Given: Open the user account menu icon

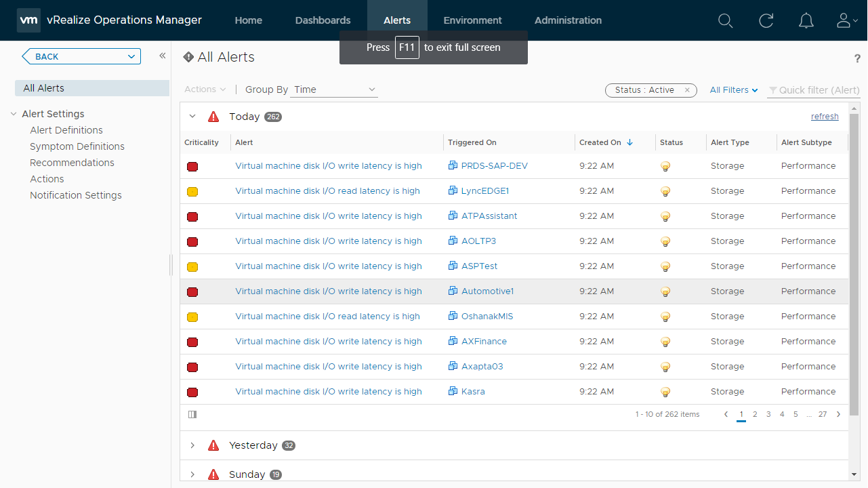Looking at the screenshot, I should 846,21.
